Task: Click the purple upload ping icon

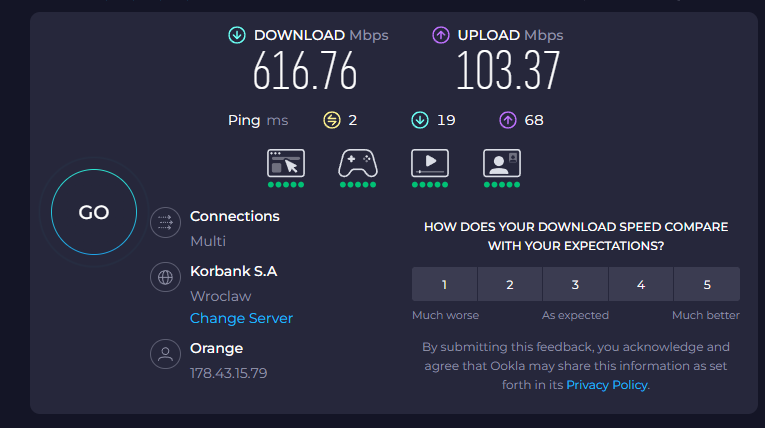Action: click(x=508, y=120)
